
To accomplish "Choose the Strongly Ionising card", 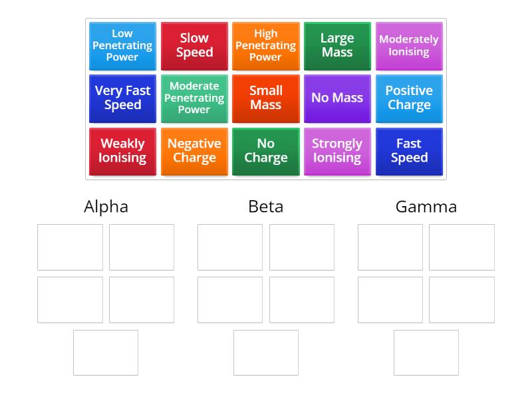I will [x=337, y=151].
